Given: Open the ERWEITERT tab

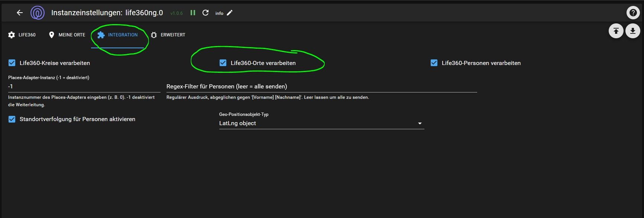Looking at the screenshot, I should click(x=168, y=35).
